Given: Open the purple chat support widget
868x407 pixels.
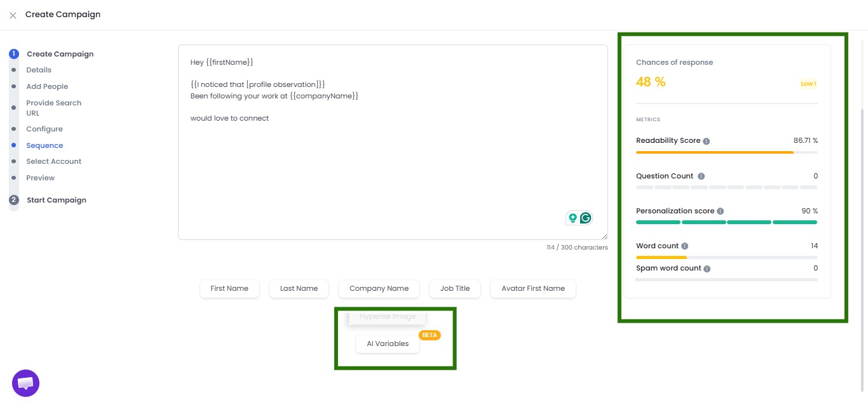Looking at the screenshot, I should (26, 384).
